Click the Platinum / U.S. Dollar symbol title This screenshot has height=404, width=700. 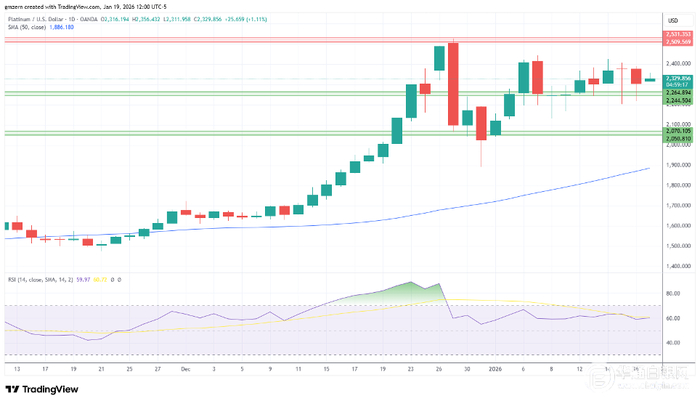(x=53, y=19)
